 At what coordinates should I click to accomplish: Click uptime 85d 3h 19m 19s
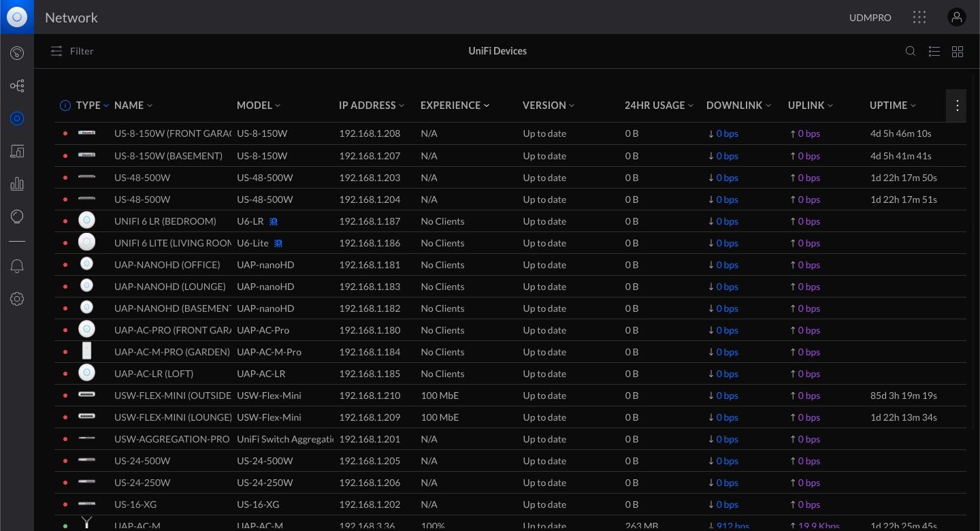(x=904, y=396)
